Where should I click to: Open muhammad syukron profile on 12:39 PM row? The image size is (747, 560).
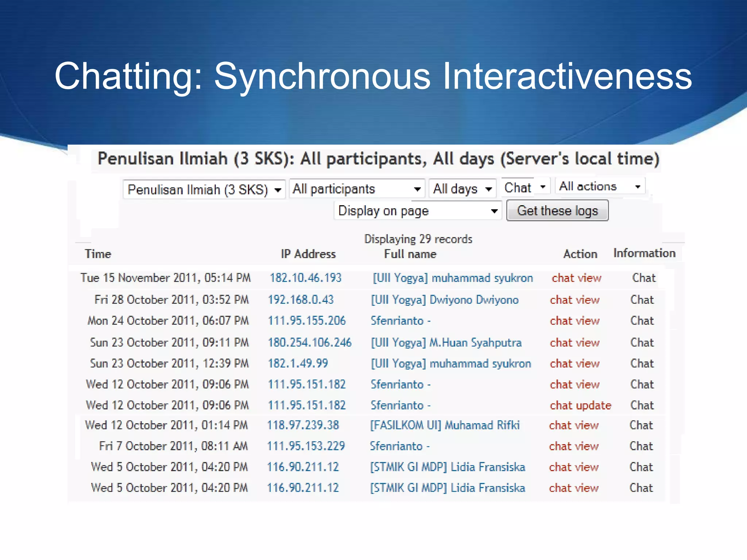click(451, 364)
